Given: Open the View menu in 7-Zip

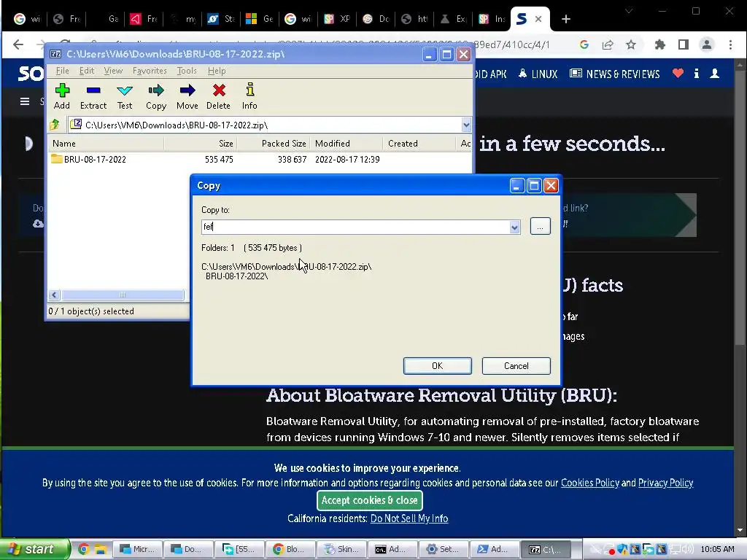Looking at the screenshot, I should 113,71.
